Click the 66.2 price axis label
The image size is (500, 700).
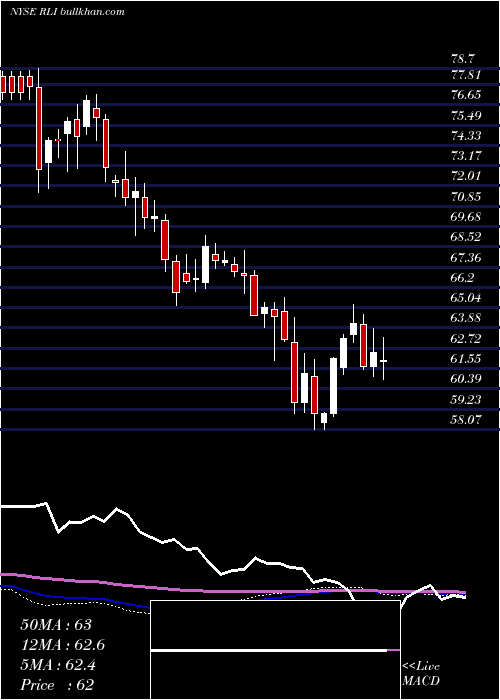pyautogui.click(x=463, y=277)
